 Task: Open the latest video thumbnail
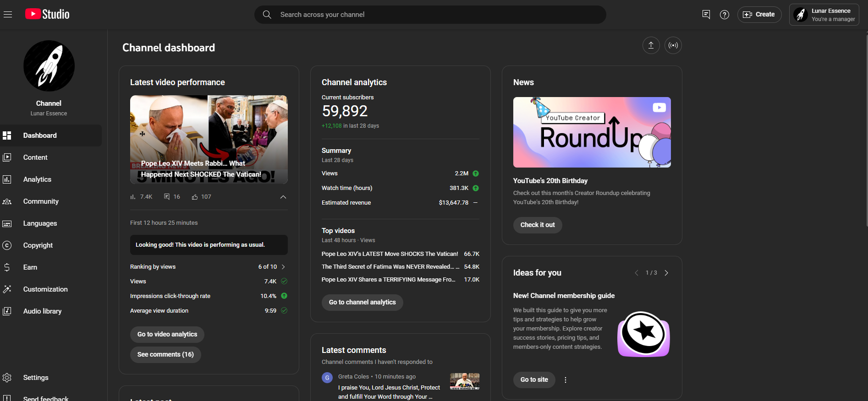(209, 140)
